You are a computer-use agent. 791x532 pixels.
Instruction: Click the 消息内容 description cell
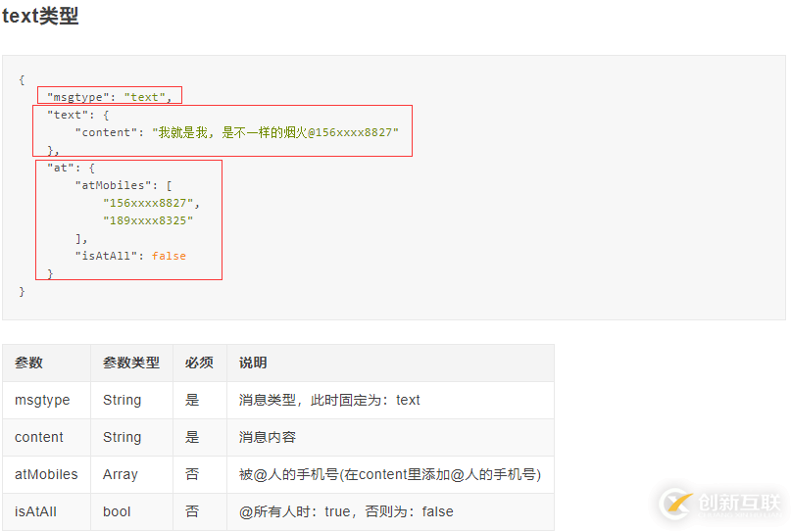[x=268, y=437]
